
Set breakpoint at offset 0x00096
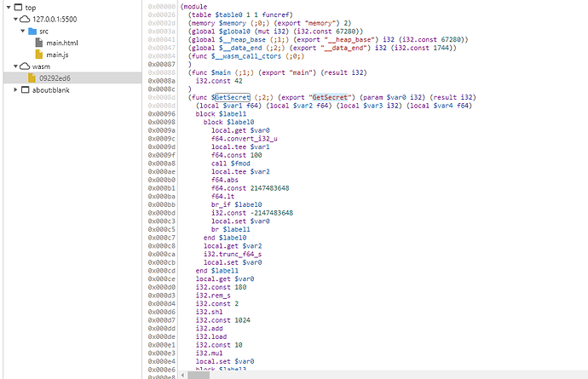point(161,113)
